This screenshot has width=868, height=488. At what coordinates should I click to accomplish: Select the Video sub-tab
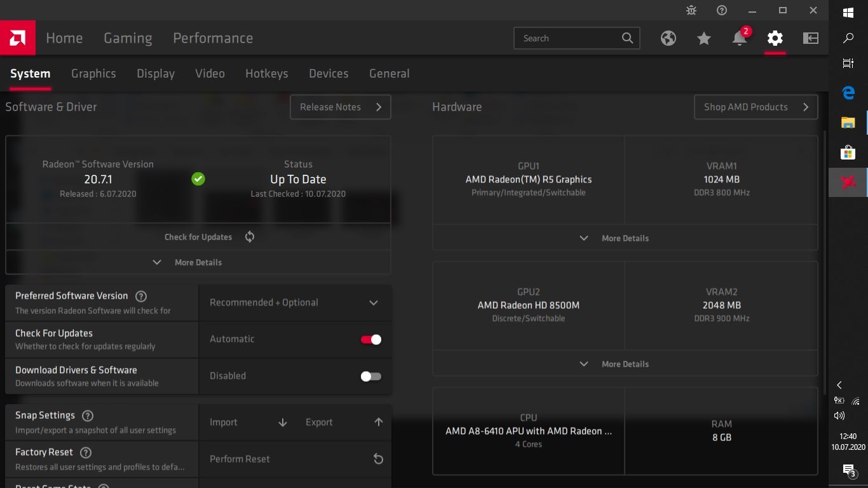210,74
